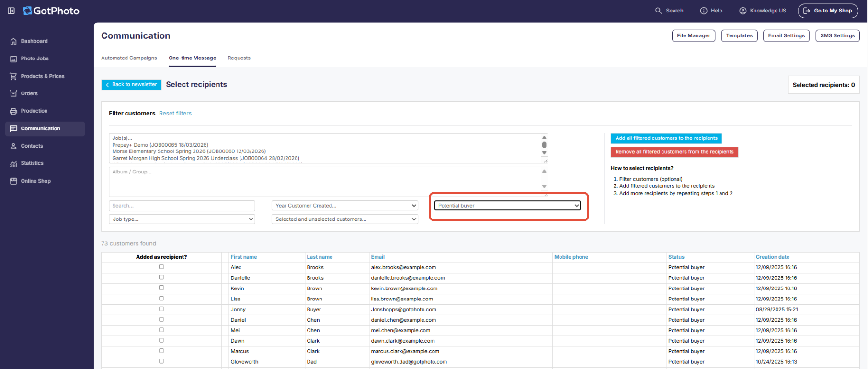868x369 pixels.
Task: Collapse the sidebar with the panel icon
Action: [11, 11]
